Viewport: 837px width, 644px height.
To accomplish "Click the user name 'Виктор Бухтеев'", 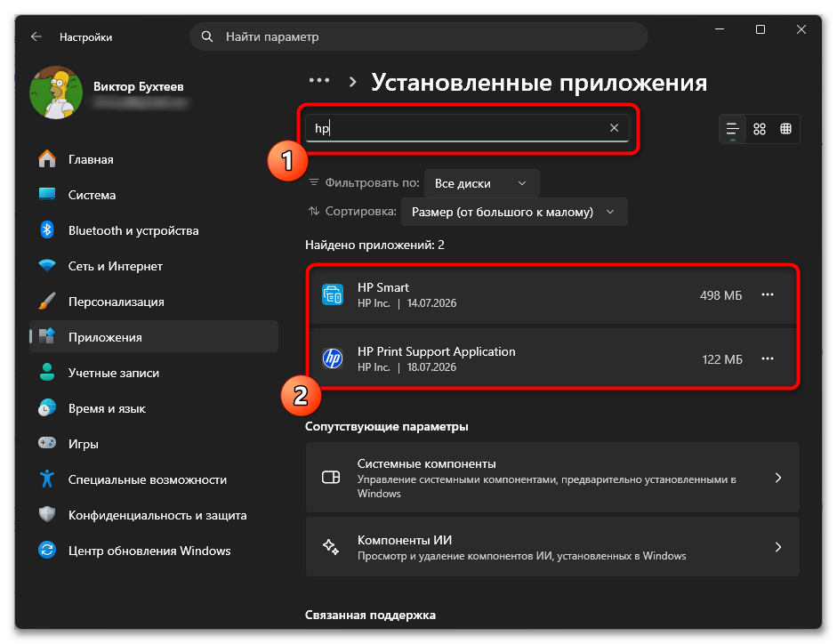I will pyautogui.click(x=138, y=86).
